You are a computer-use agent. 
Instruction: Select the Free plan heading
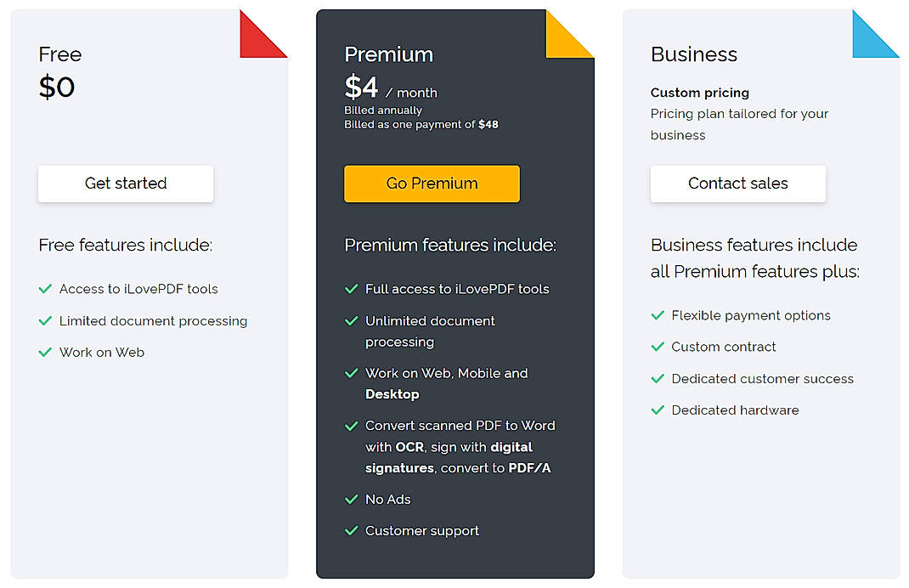tap(59, 54)
